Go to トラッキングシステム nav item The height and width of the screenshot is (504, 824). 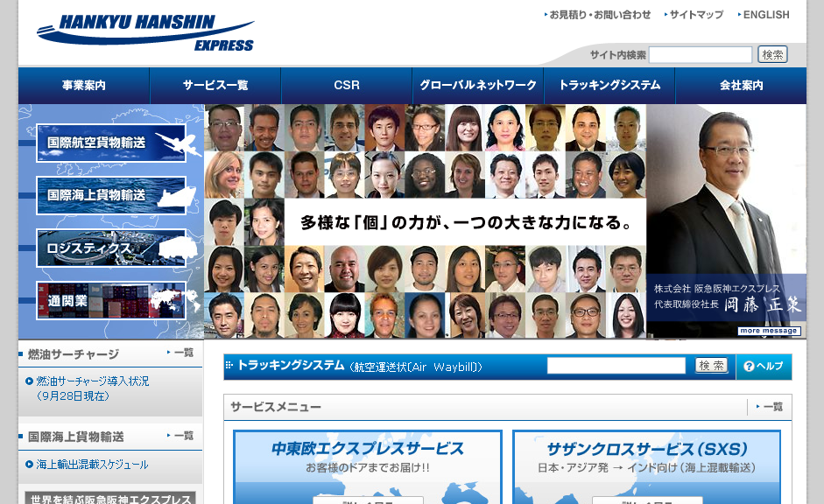tap(609, 86)
